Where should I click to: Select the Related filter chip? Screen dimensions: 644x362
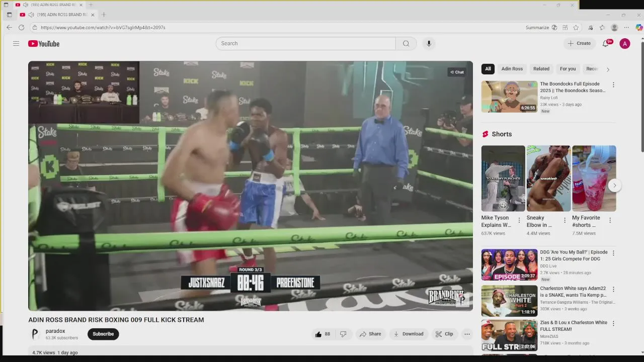[x=541, y=69]
